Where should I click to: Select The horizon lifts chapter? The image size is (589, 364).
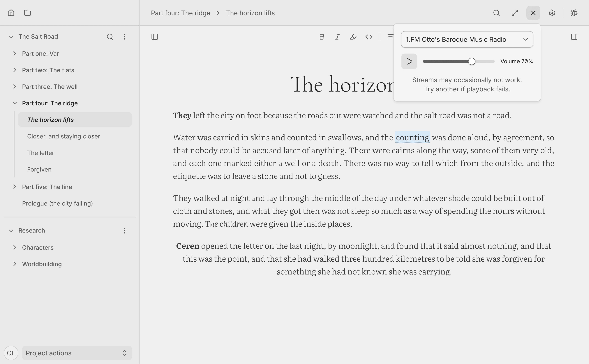pyautogui.click(x=75, y=120)
